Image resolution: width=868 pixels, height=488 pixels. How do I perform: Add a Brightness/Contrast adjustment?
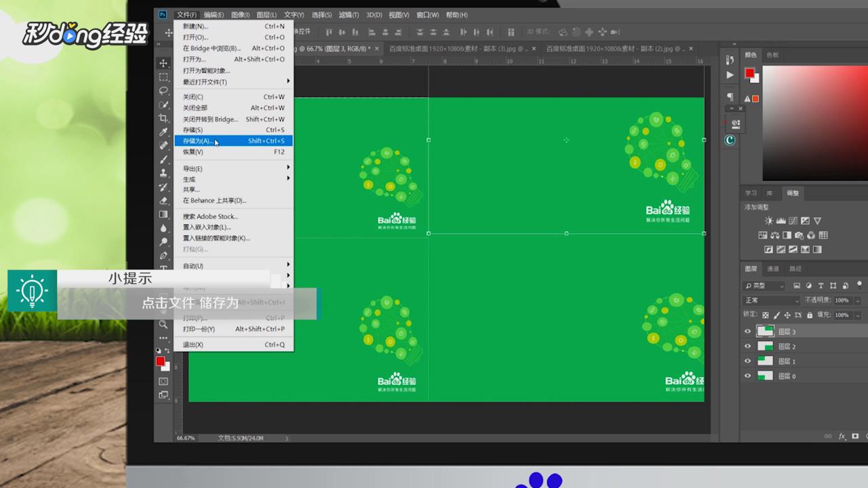768,221
